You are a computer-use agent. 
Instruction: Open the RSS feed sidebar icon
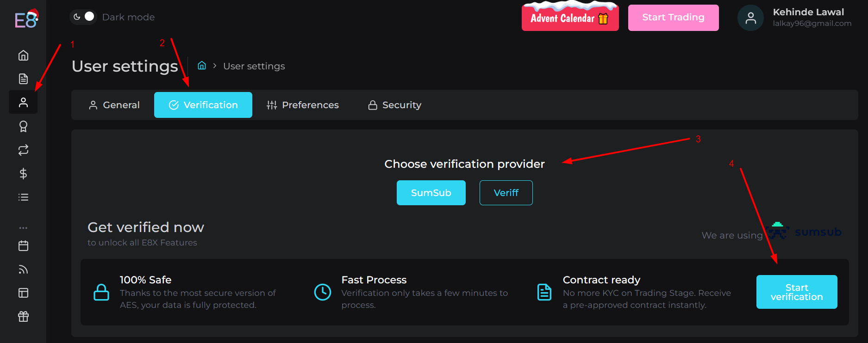(23, 269)
